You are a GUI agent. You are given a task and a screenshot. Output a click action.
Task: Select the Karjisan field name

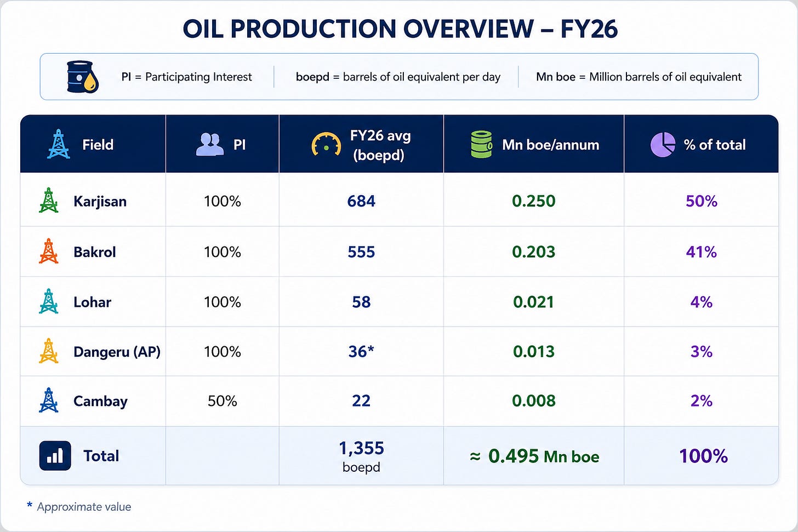(100, 201)
